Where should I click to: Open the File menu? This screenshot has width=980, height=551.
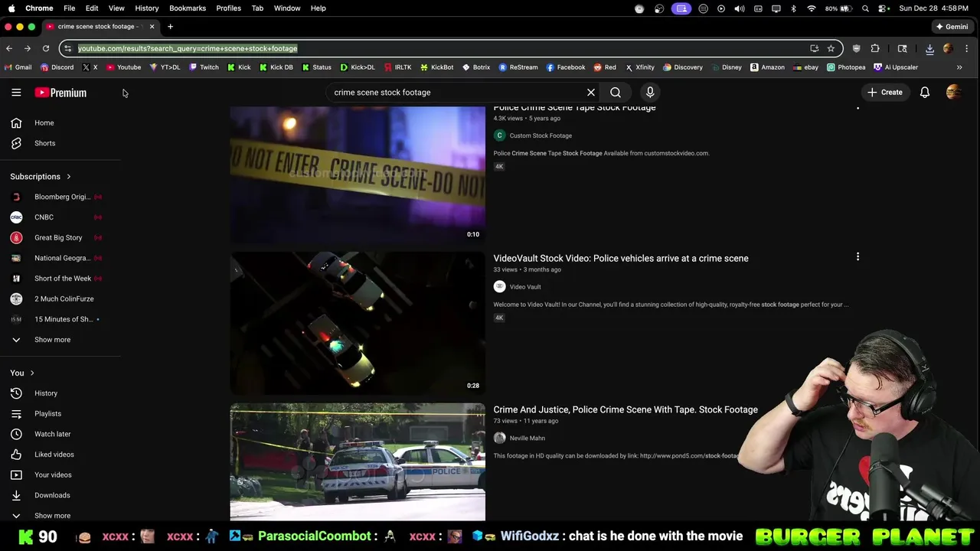point(69,8)
